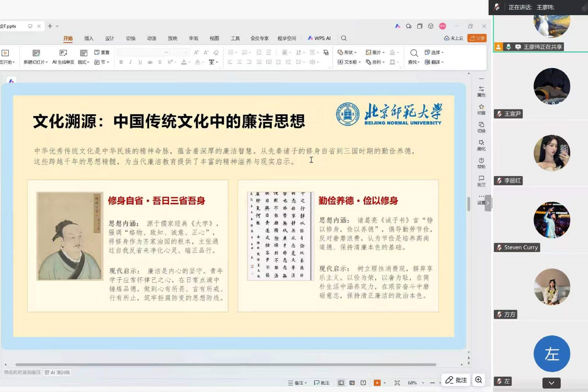This screenshot has width=588, height=392.
Task: Toggle underline formatting
Action: pos(140,62)
